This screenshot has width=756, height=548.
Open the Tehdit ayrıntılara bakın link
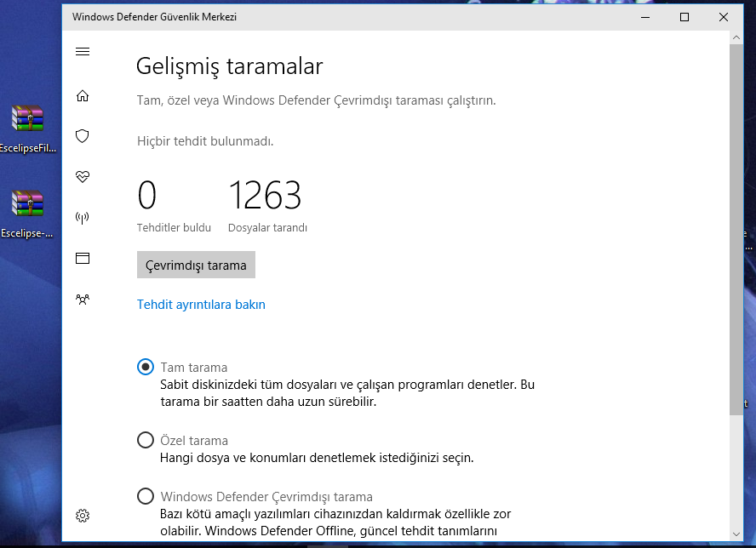pyautogui.click(x=201, y=305)
